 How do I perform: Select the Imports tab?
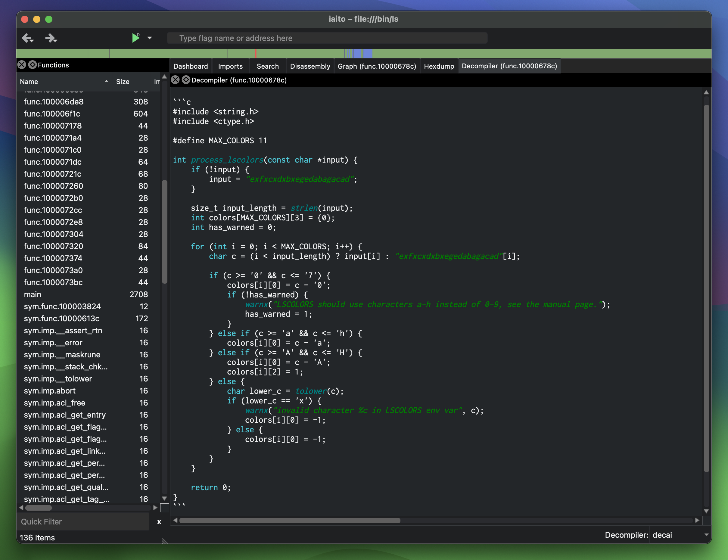tap(230, 66)
